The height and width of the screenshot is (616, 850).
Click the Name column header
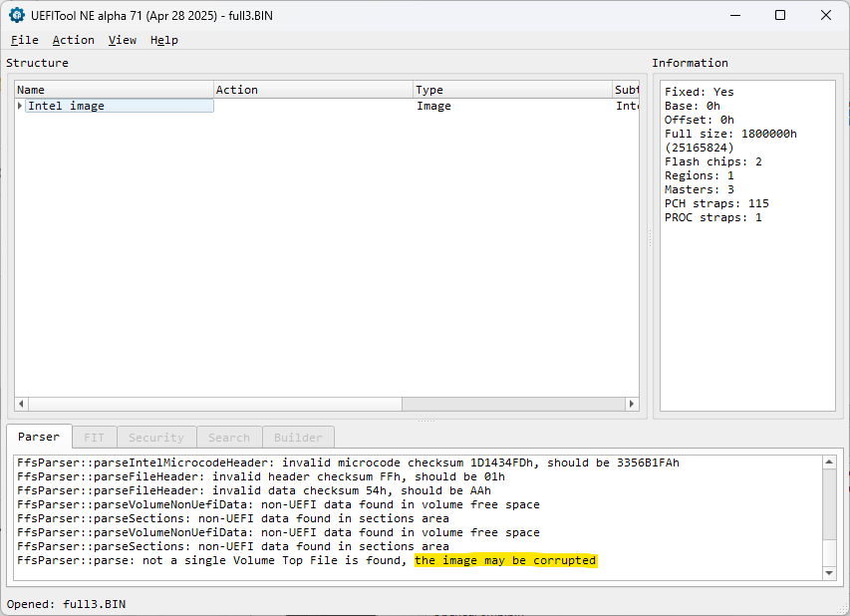click(114, 90)
